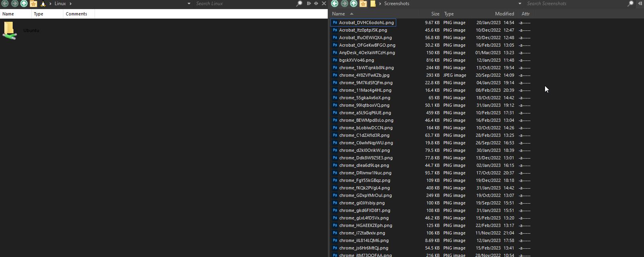Sort Screenshots pane by Type column

coord(456,14)
